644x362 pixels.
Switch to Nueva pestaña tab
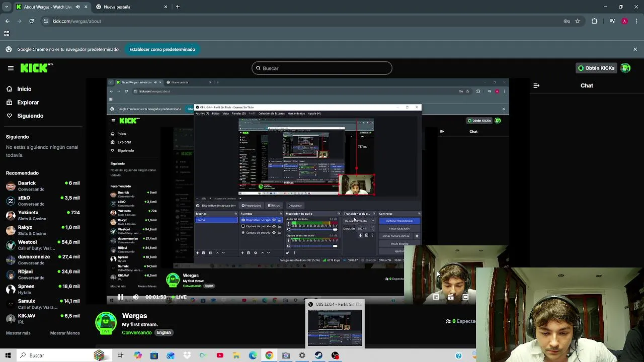click(x=131, y=7)
